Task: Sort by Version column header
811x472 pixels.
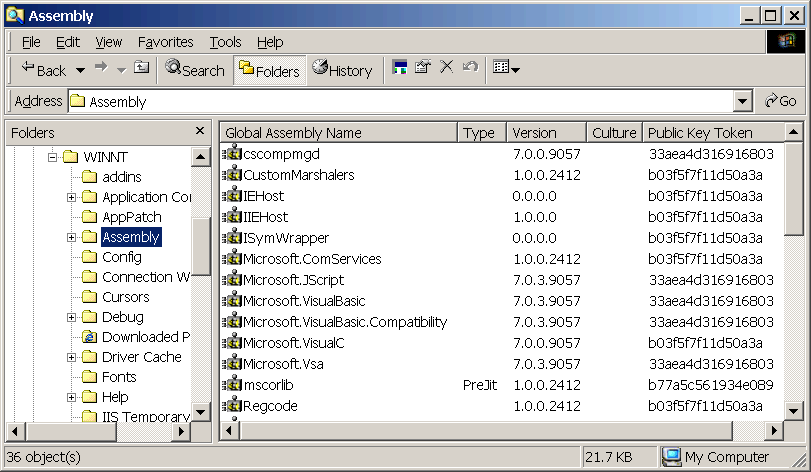Action: point(546,133)
